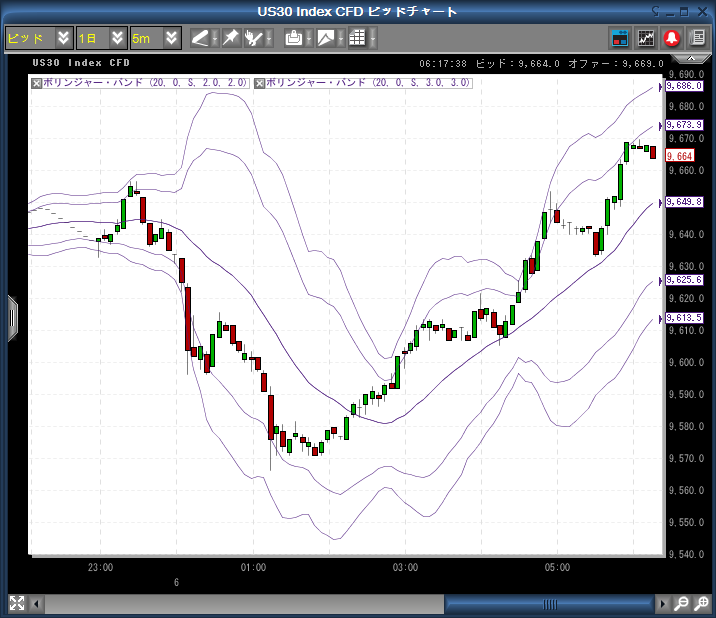Open the indicator settings icon with clipboard

tap(293, 38)
